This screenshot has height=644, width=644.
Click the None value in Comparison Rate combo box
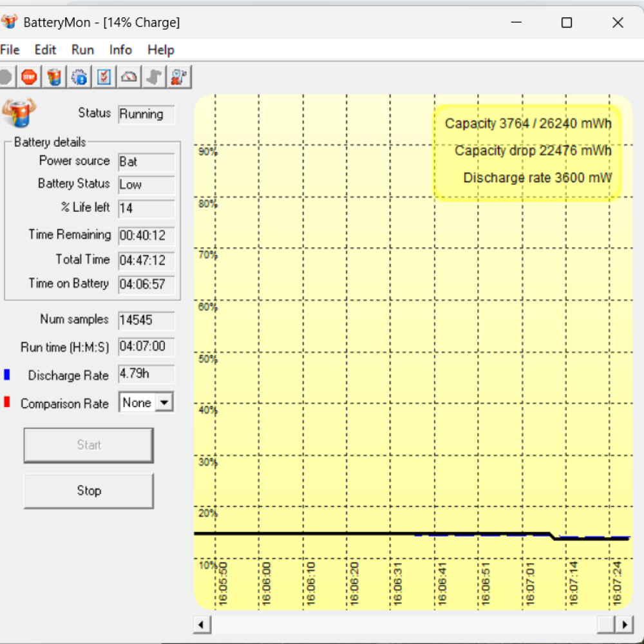click(x=137, y=402)
